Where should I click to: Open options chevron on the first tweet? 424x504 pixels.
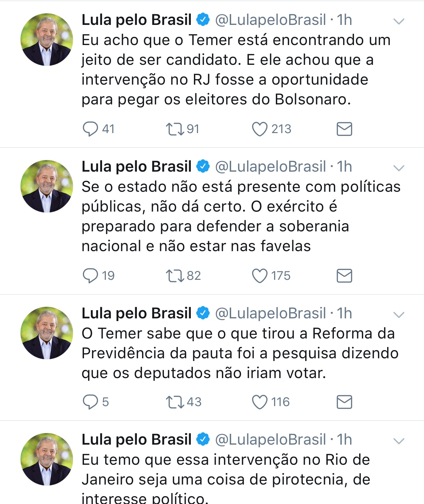pyautogui.click(x=399, y=21)
